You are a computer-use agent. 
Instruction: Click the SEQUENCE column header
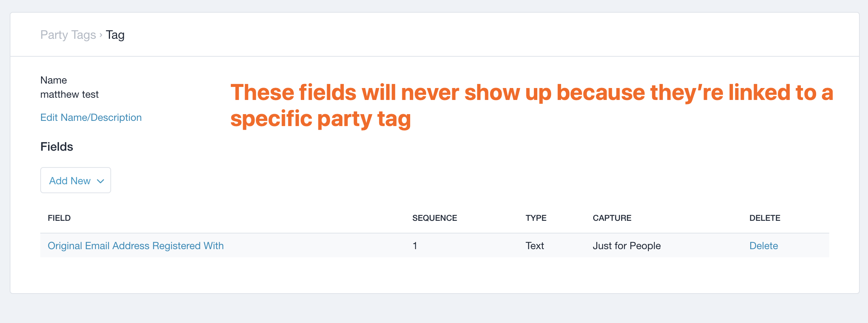point(434,218)
